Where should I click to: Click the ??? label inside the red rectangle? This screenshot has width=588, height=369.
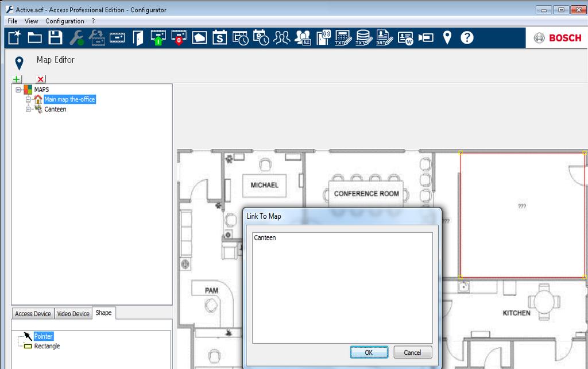click(521, 206)
